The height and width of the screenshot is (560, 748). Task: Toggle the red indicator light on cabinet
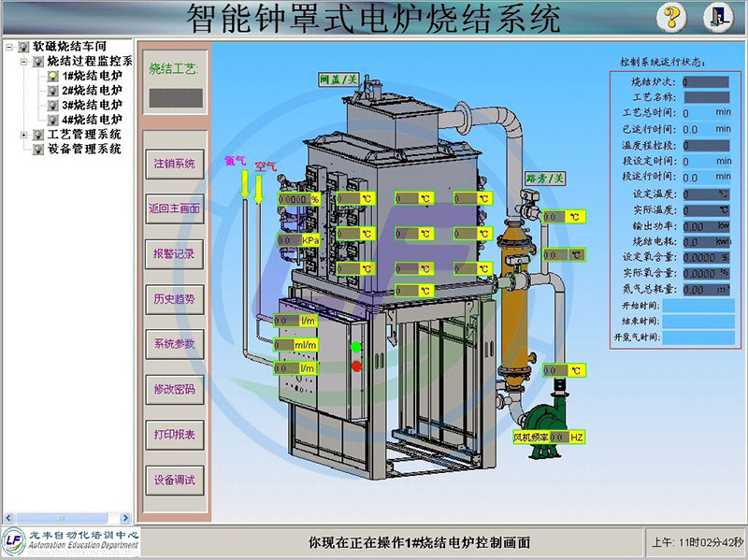355,365
